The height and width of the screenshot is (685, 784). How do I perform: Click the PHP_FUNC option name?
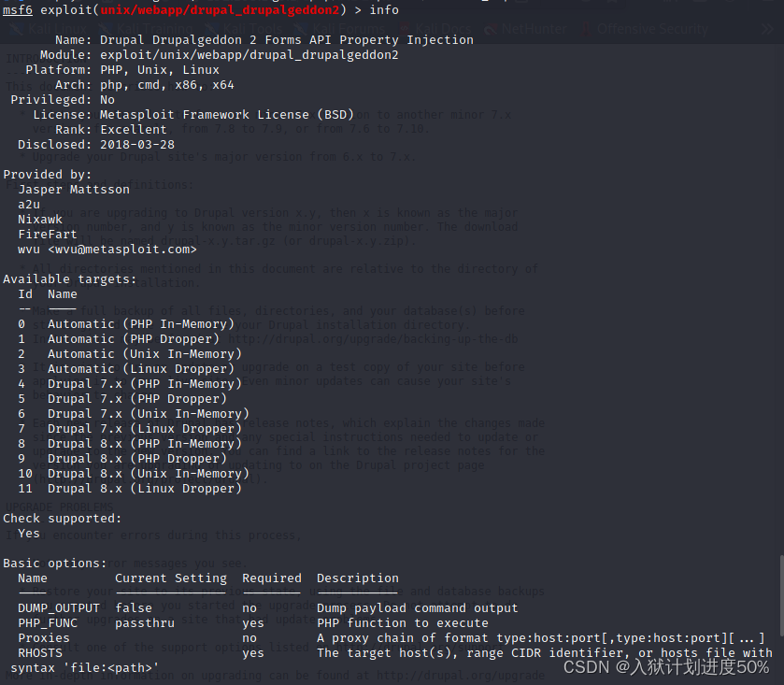click(48, 623)
